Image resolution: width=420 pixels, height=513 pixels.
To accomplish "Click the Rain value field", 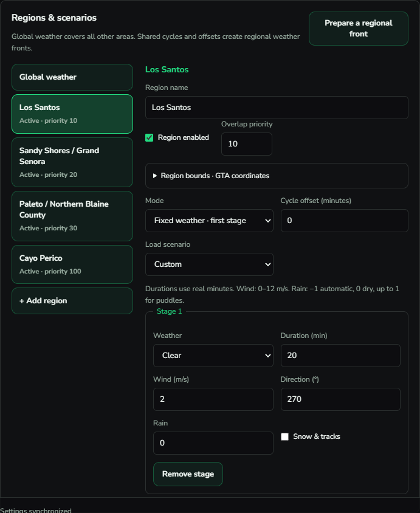I will (x=213, y=443).
